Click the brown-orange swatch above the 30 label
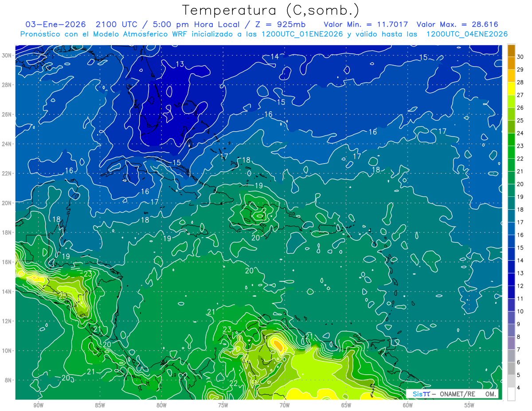 click(x=511, y=51)
